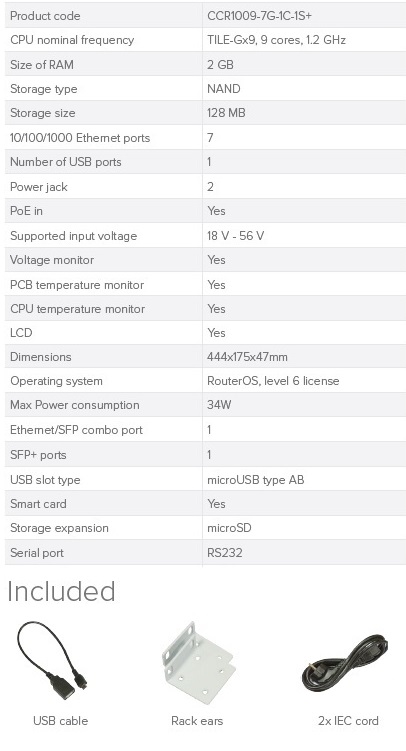Select the Rack ears caption

tap(197, 720)
